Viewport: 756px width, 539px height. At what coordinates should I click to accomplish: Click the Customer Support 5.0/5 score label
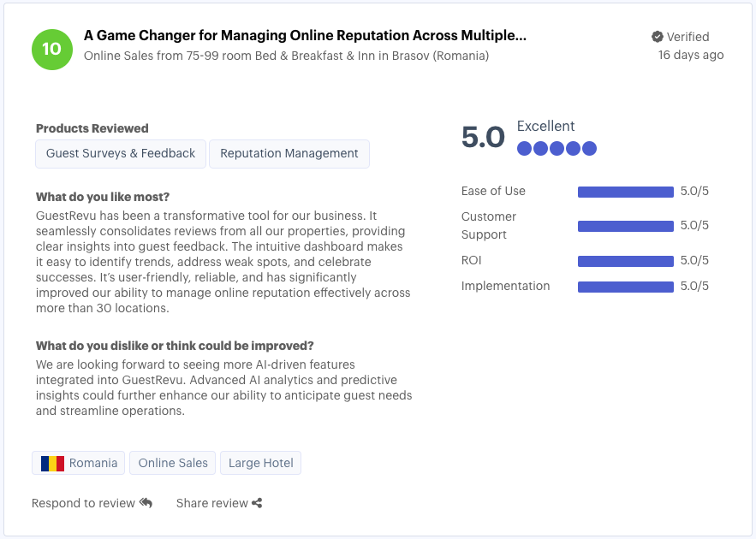(x=695, y=226)
